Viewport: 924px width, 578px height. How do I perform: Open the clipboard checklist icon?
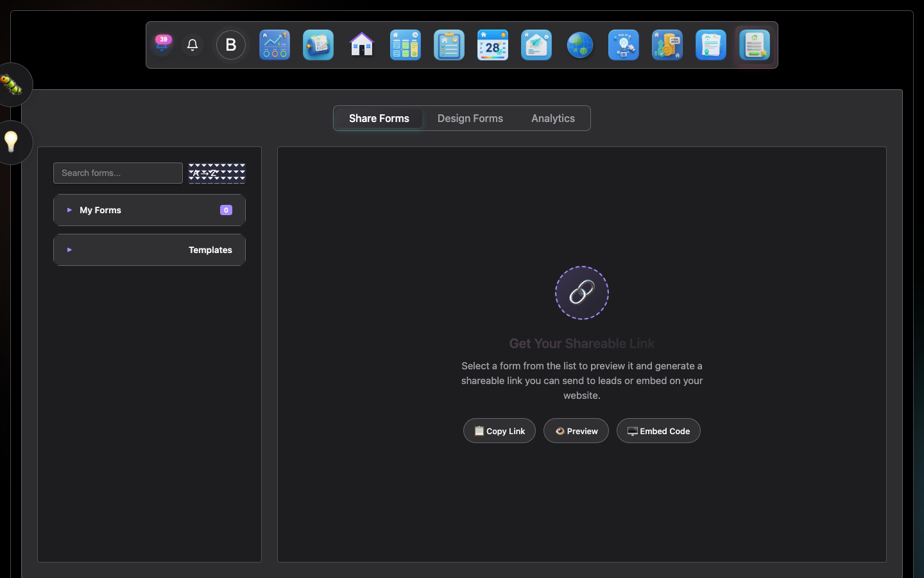coord(449,45)
